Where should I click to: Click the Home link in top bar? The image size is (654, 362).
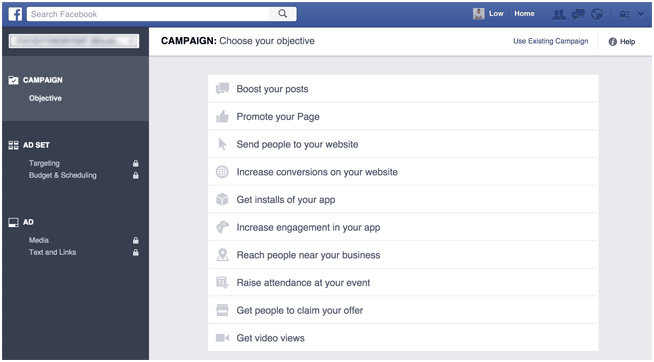click(524, 14)
